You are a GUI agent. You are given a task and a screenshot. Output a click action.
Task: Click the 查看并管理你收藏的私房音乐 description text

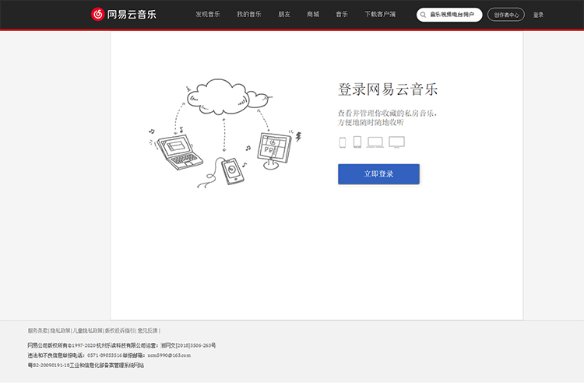point(387,113)
